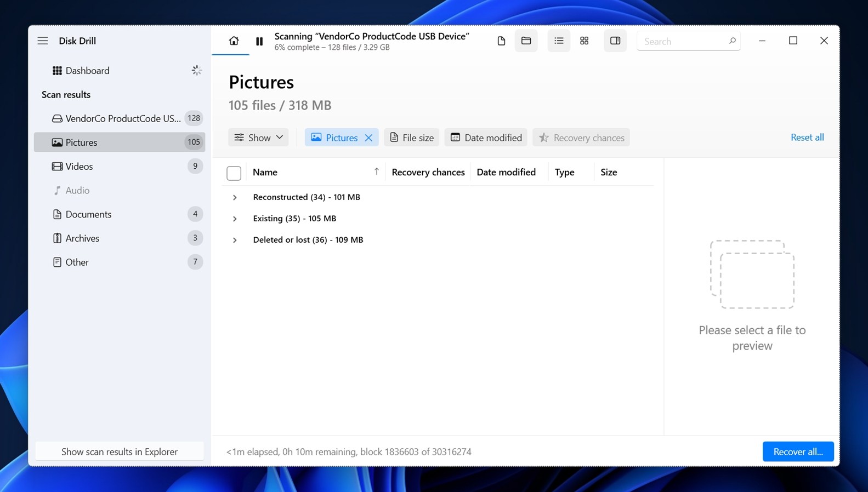Click into the Search field
This screenshot has height=492, width=868.
coord(684,41)
